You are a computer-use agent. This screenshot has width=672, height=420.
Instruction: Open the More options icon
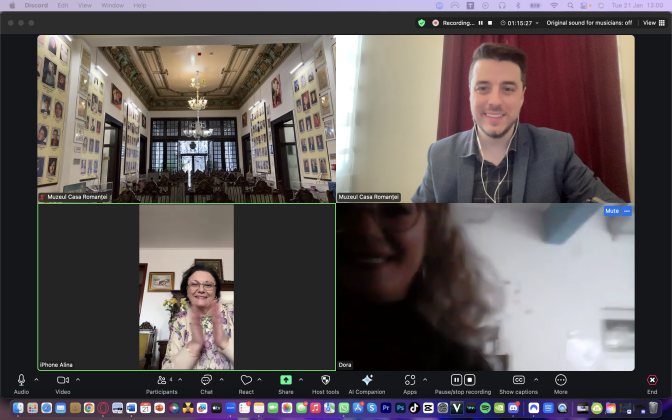pyautogui.click(x=560, y=381)
